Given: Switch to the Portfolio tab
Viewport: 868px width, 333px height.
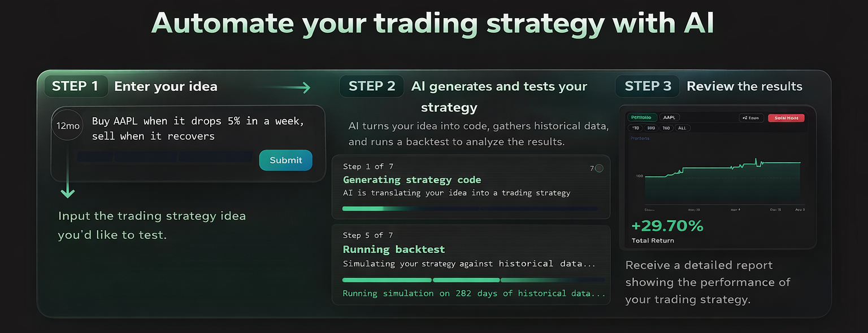Looking at the screenshot, I should pos(643,117).
